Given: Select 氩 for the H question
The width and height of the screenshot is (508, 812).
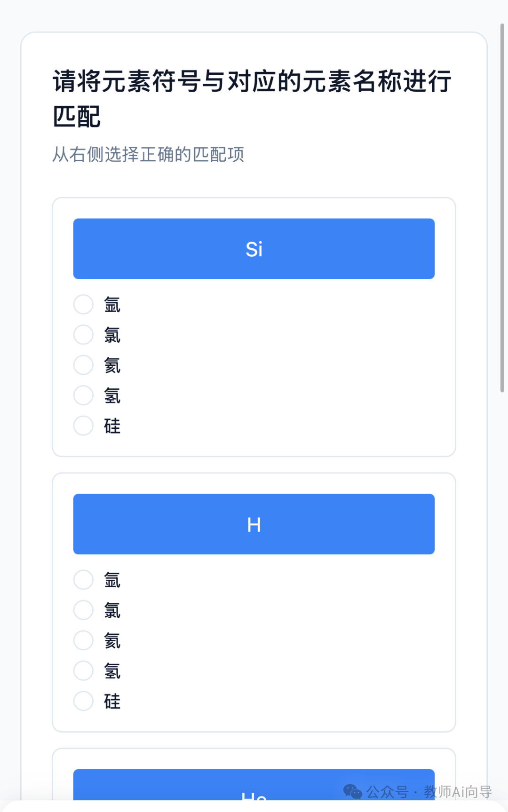Looking at the screenshot, I should 83,580.
